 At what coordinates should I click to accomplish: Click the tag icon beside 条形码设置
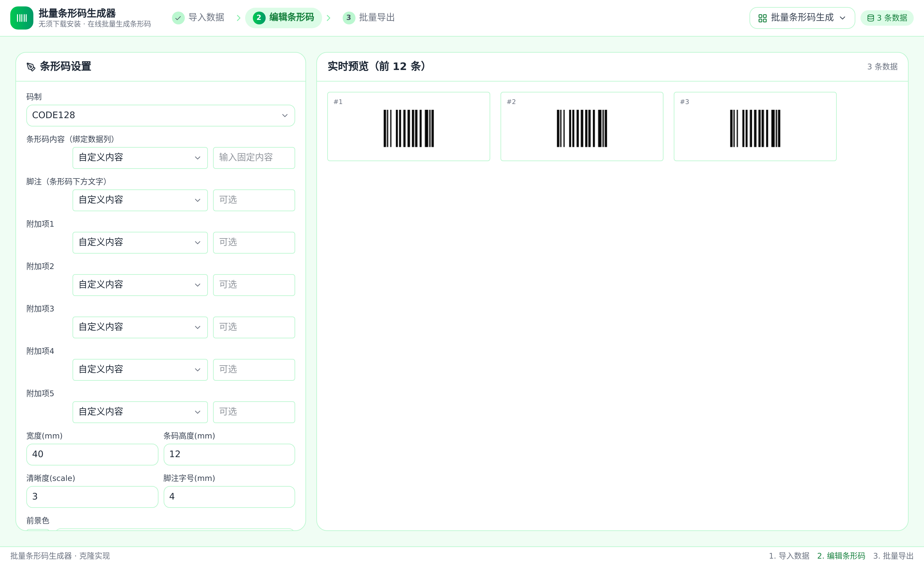pos(31,67)
